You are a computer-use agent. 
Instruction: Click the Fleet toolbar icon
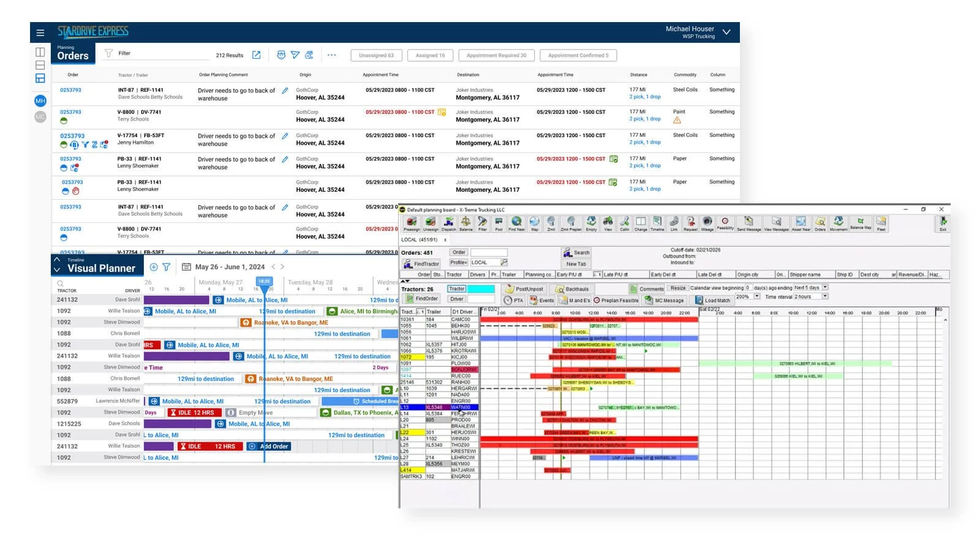881,224
